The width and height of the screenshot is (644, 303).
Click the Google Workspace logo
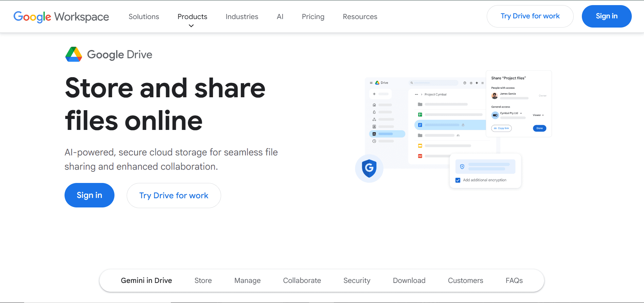coord(61,17)
